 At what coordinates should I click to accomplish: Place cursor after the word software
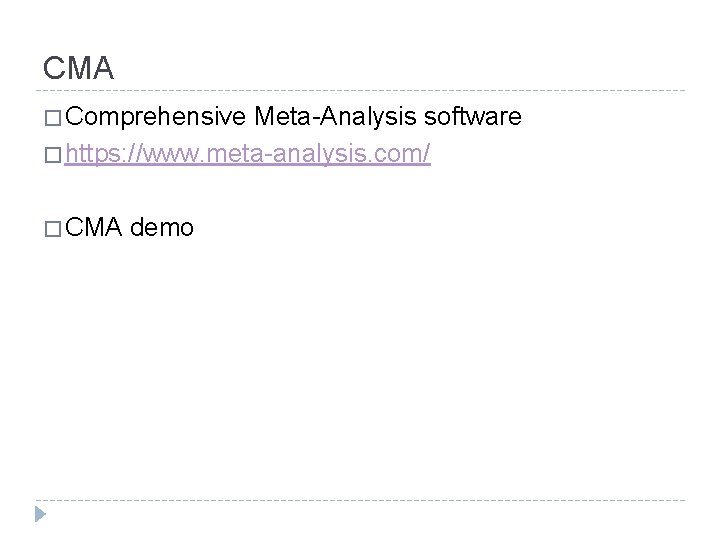522,119
